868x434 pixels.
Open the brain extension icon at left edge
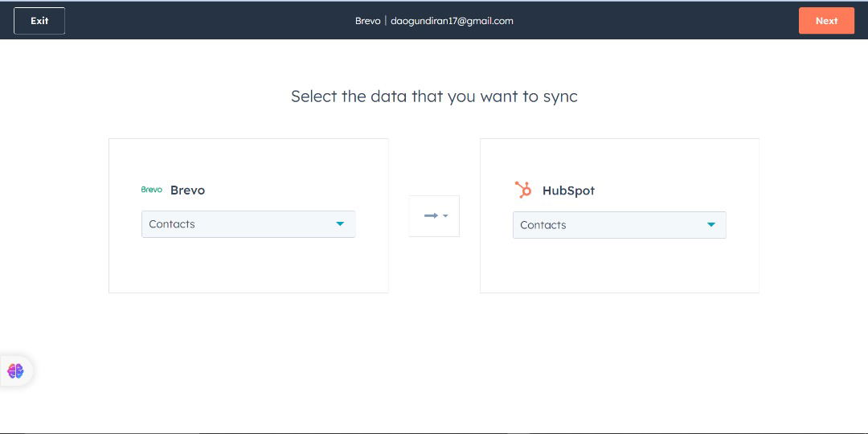click(15, 371)
